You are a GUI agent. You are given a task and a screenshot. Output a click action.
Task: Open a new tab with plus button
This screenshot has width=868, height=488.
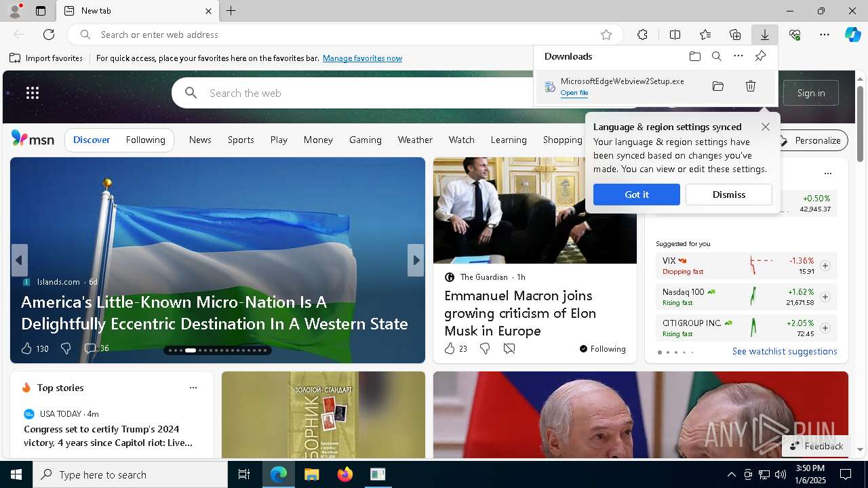(x=231, y=11)
